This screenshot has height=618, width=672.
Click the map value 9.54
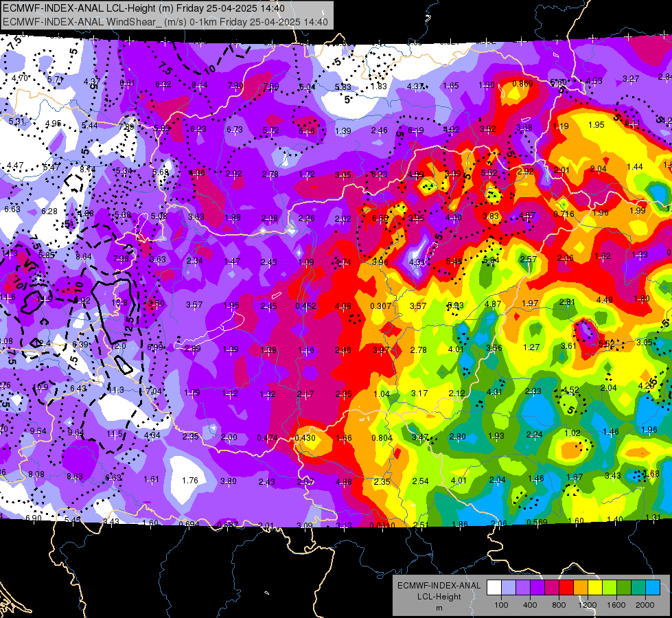click(x=38, y=431)
